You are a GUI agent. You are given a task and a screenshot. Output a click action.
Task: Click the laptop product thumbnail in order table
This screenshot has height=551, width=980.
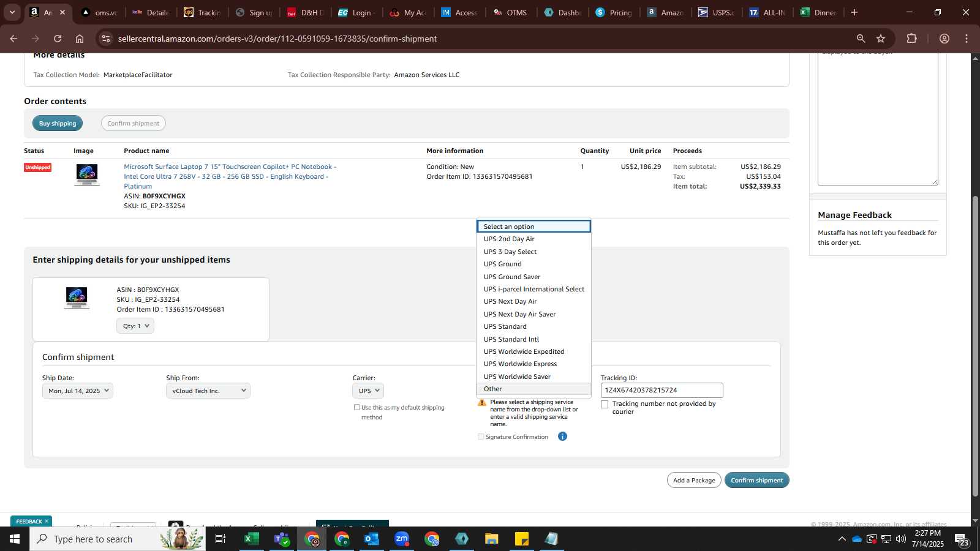pos(87,174)
